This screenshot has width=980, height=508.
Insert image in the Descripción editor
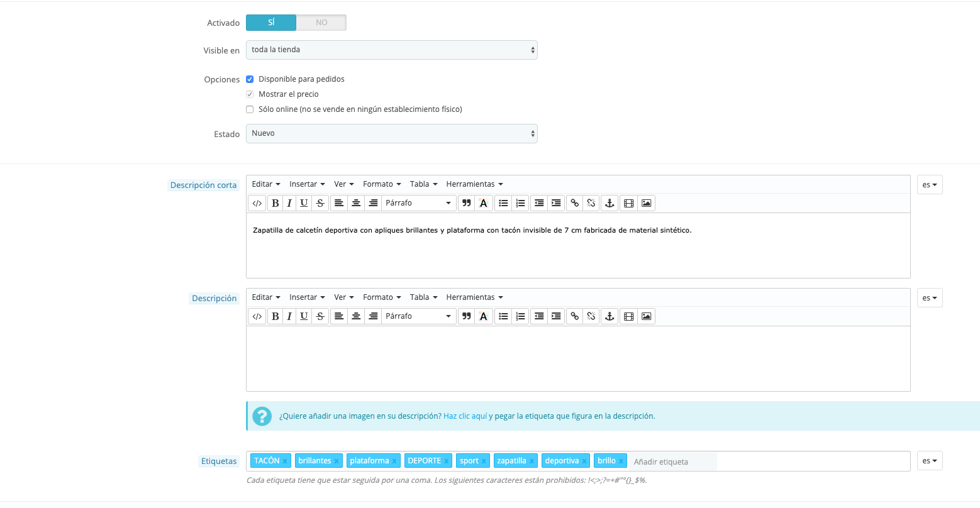point(646,316)
